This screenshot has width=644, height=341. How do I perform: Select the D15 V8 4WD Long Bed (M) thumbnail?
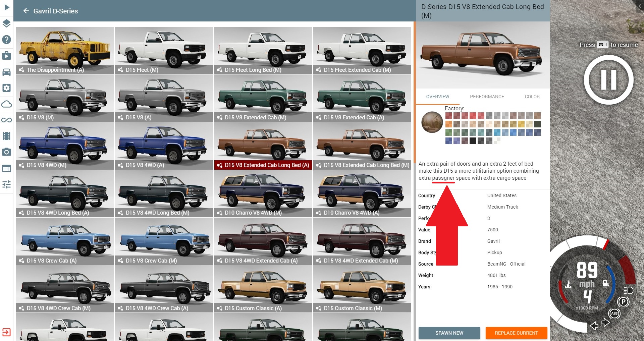164,193
